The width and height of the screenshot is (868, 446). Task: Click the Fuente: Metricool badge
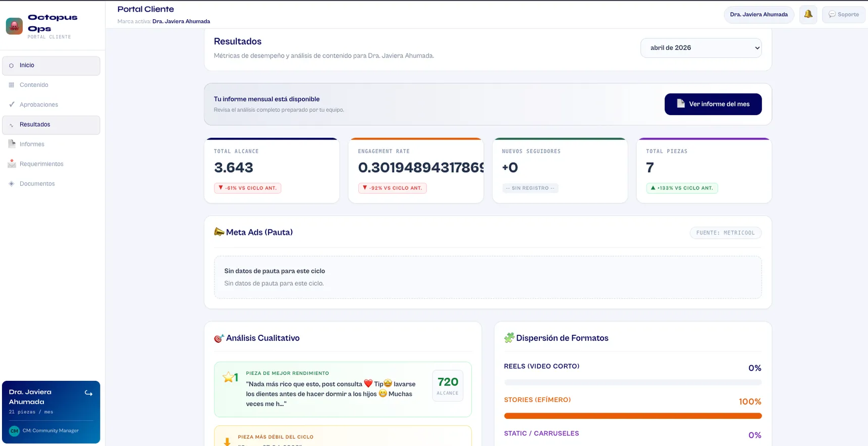click(x=725, y=233)
